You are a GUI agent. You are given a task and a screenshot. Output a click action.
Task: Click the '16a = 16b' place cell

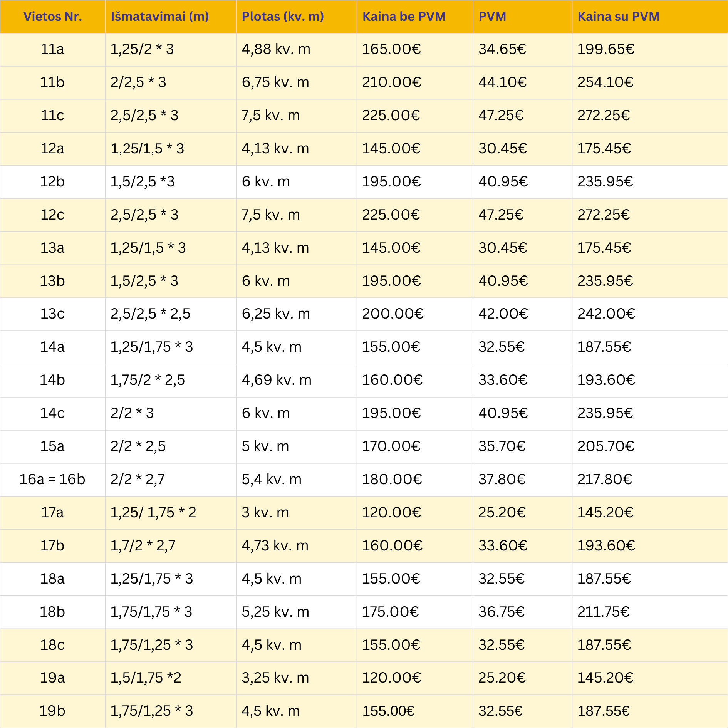click(x=52, y=479)
